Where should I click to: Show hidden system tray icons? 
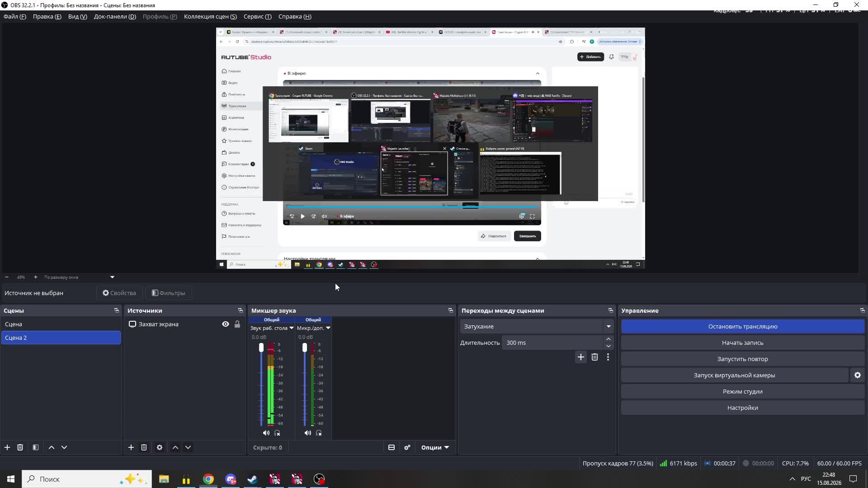pyautogui.click(x=792, y=479)
